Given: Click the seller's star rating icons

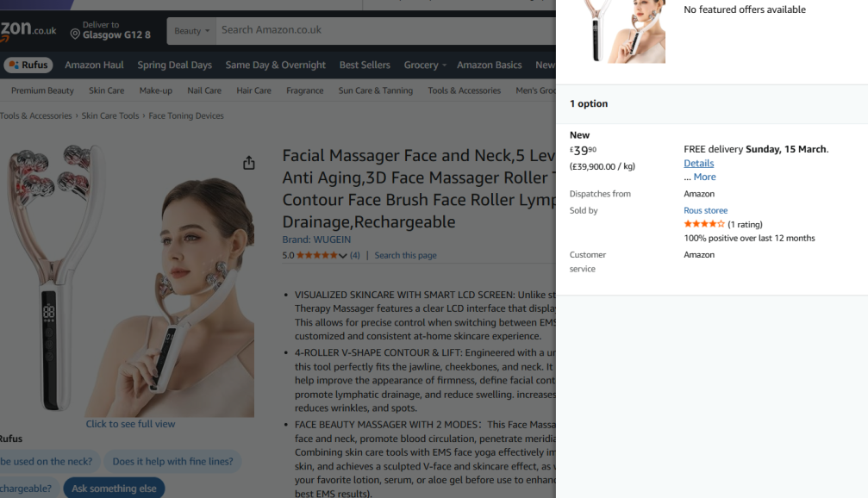Looking at the screenshot, I should pos(704,225).
